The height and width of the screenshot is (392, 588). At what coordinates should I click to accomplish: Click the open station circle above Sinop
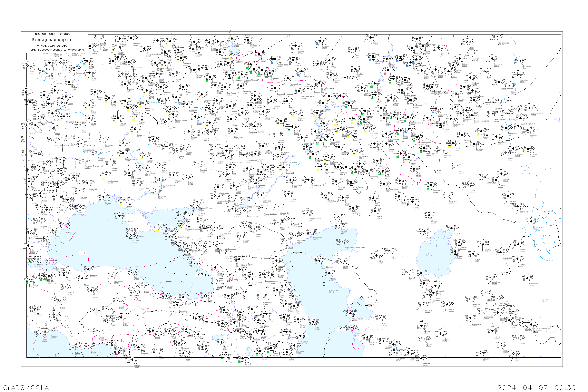pos(132,272)
